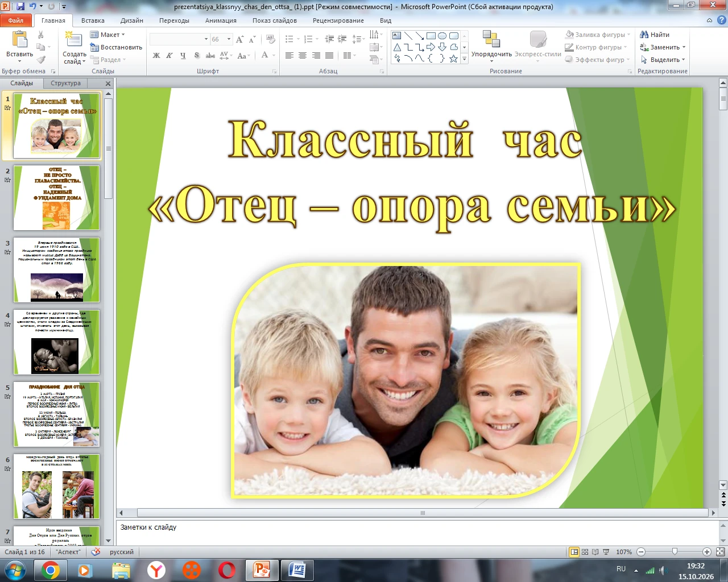Click the Increase Indent icon
Image resolution: width=728 pixels, height=582 pixels.
pos(342,39)
